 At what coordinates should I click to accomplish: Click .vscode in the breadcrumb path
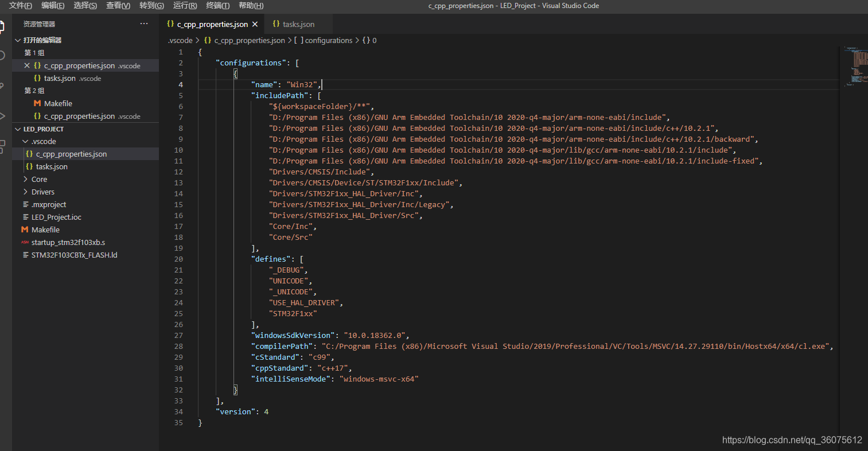(180, 40)
